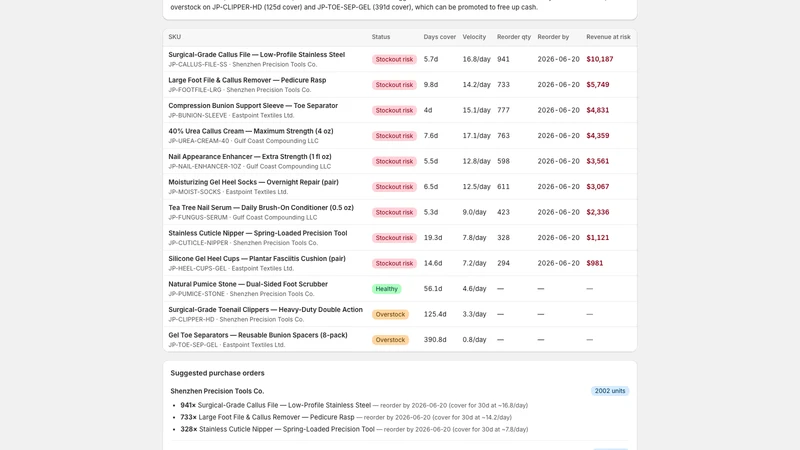Viewport: 800px width, 450px height.
Task: Click the 0.8/day velocity value
Action: (x=474, y=340)
